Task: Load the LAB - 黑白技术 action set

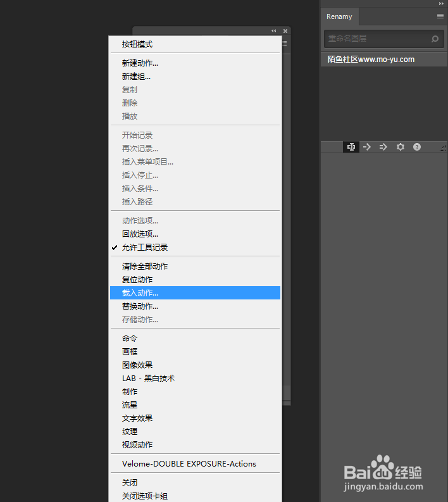Action: [195, 379]
